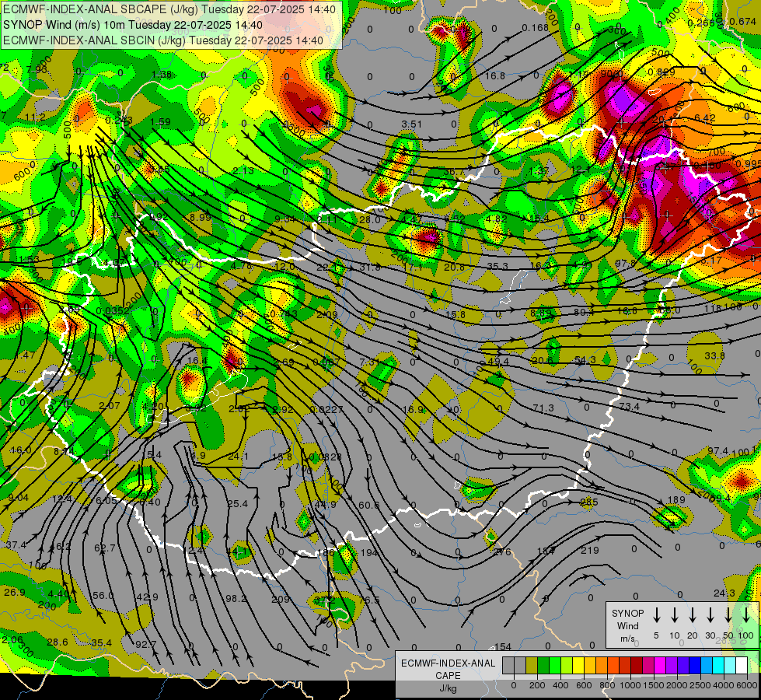This screenshot has height=700, width=761.
Task: Click the SBCAPE title line at top
Action: coord(169,9)
